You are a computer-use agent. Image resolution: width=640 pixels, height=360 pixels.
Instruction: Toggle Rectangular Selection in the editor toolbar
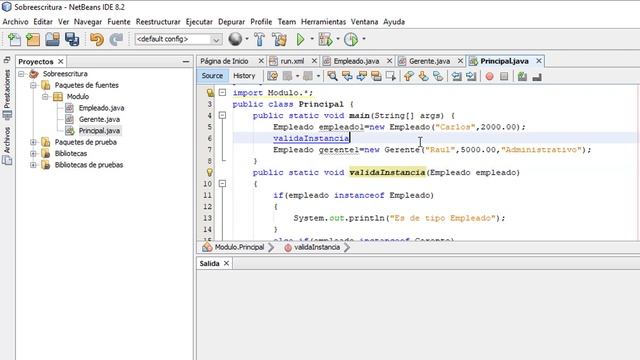click(391, 76)
